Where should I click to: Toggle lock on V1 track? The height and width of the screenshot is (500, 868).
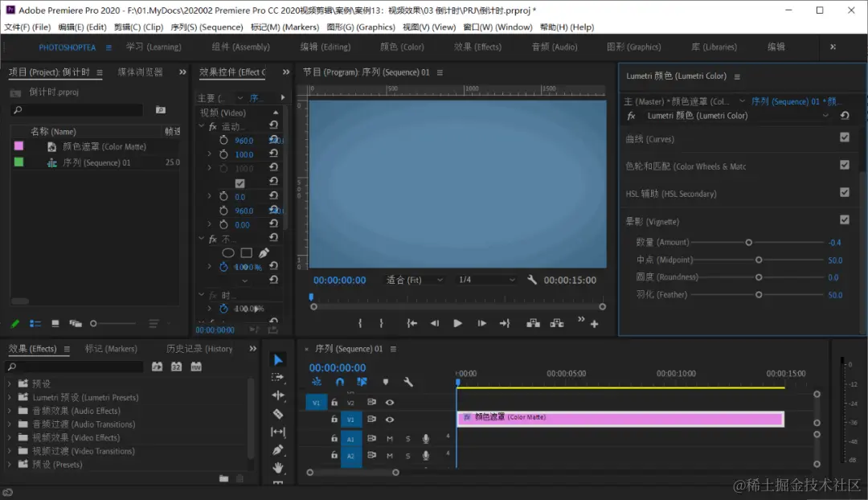[334, 420]
